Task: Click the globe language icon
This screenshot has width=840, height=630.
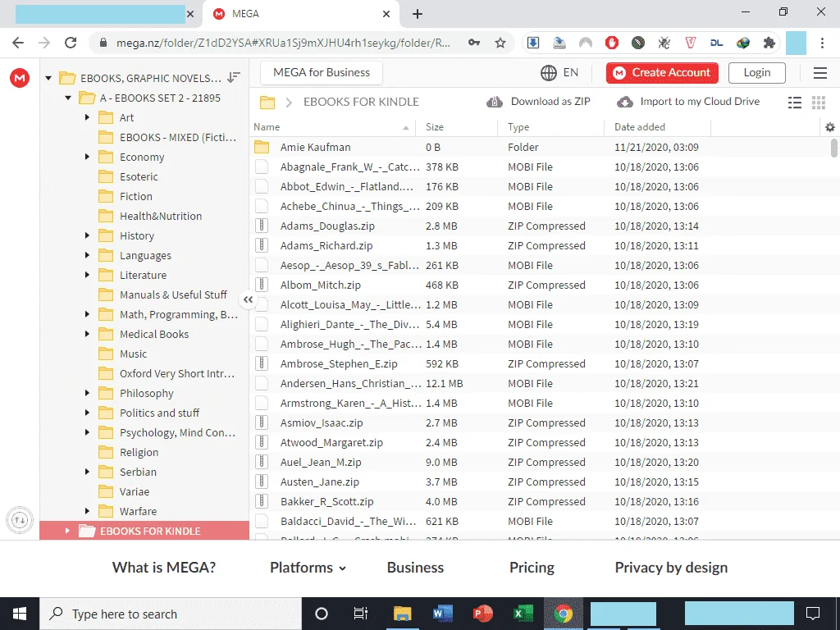Action: (x=549, y=73)
